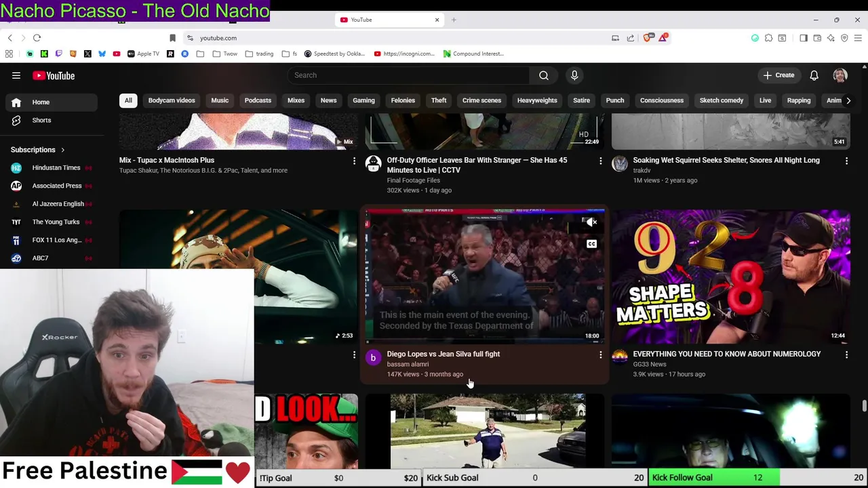Screen dimensions: 868x488
Task: Unmute the Diego Lopes preview video
Action: click(592, 222)
